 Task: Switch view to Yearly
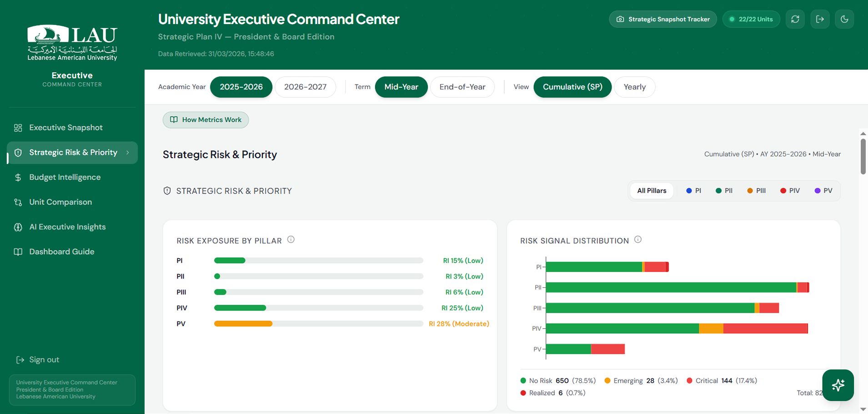coord(634,87)
